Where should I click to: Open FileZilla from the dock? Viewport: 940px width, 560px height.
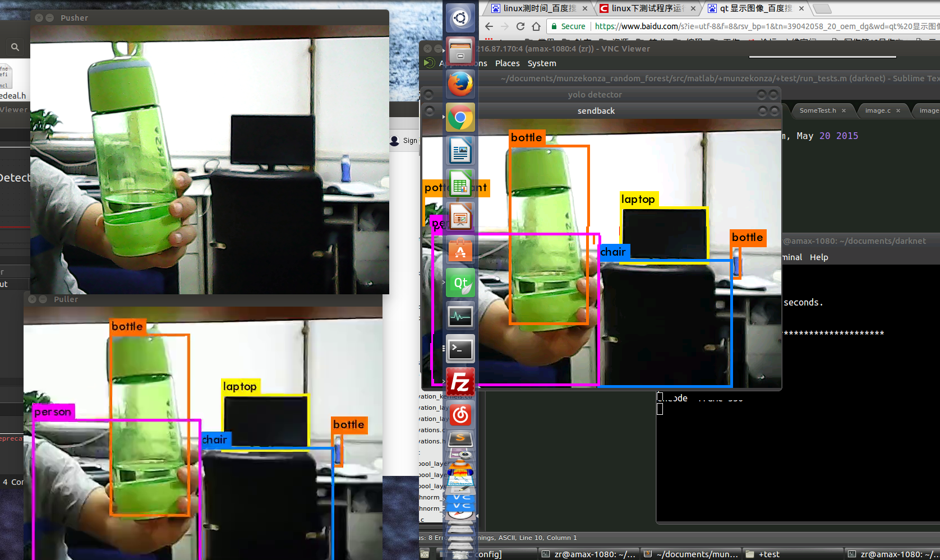click(460, 382)
